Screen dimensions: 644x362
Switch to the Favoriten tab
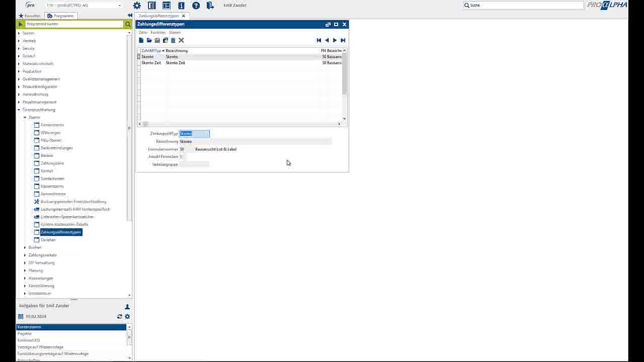pos(29,16)
